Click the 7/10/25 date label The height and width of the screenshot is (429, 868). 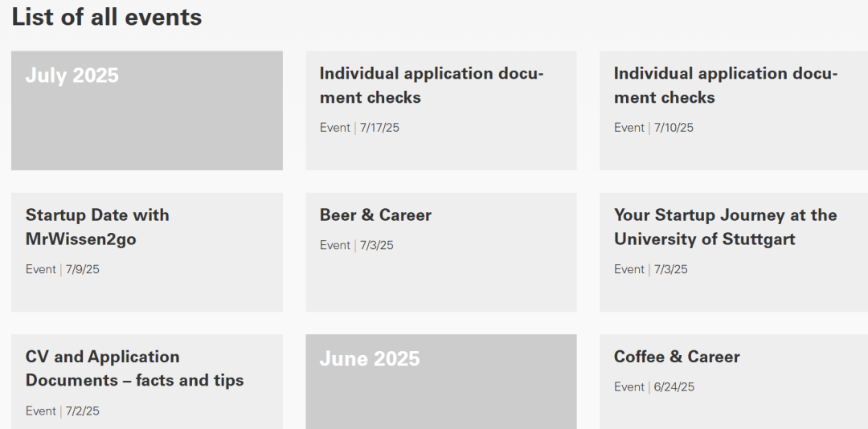coord(674,128)
